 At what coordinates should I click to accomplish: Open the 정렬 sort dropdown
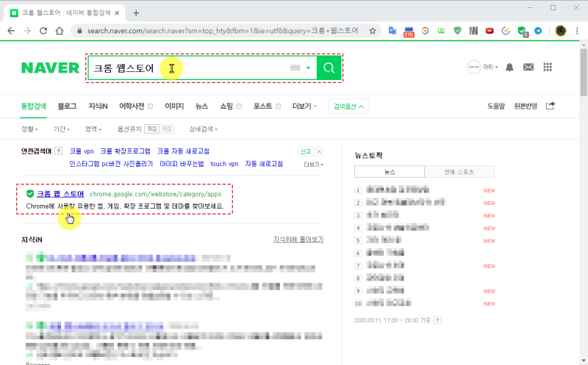[x=29, y=129]
